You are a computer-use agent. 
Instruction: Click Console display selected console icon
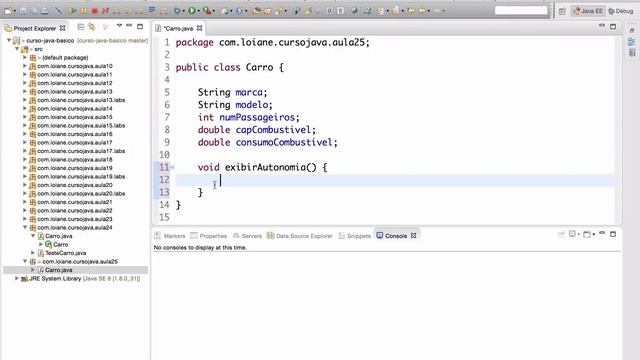click(x=573, y=234)
